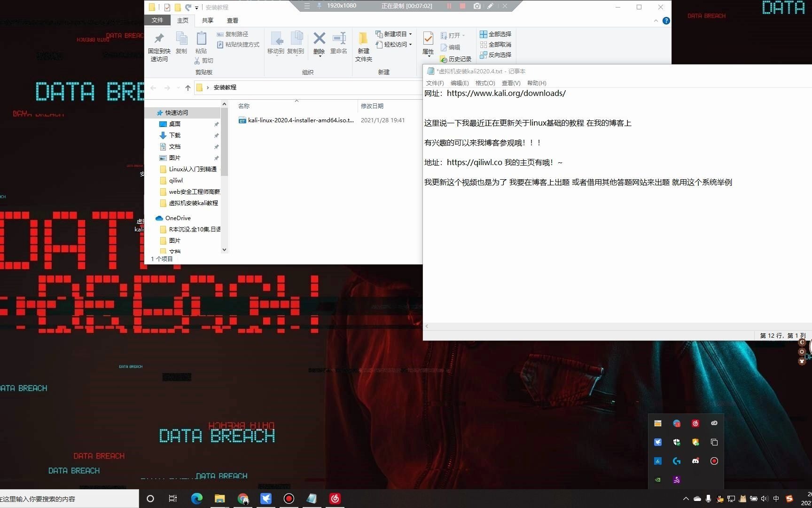Viewport: 812px width, 508px height.
Task: Open NVIDIA settings from the tray icons
Action: 657,480
